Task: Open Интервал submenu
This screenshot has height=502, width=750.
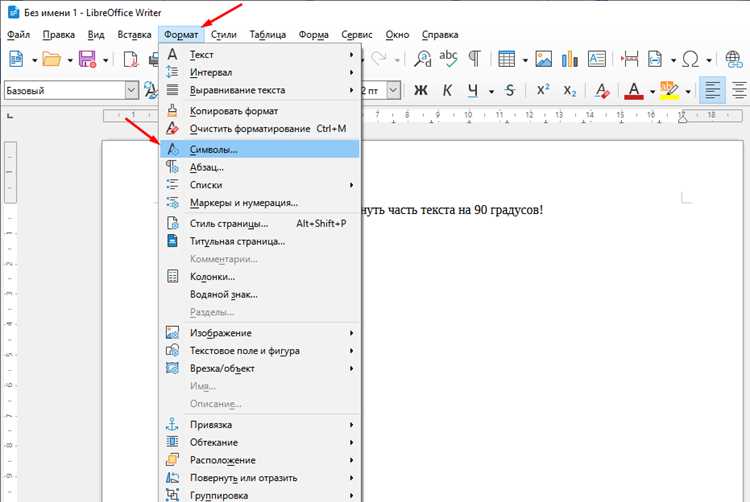Action: coord(260,72)
